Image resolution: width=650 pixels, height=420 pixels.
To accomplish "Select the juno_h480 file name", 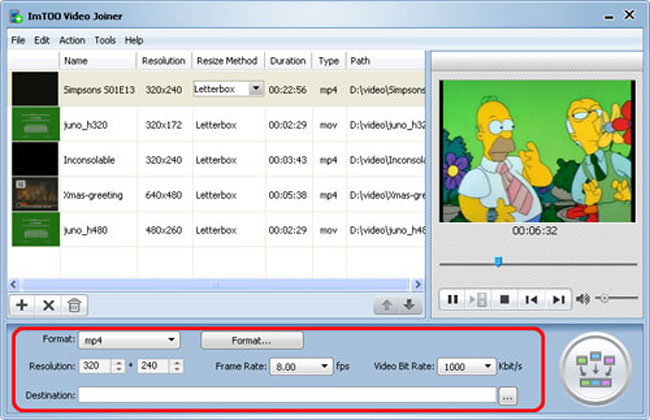I will click(85, 230).
